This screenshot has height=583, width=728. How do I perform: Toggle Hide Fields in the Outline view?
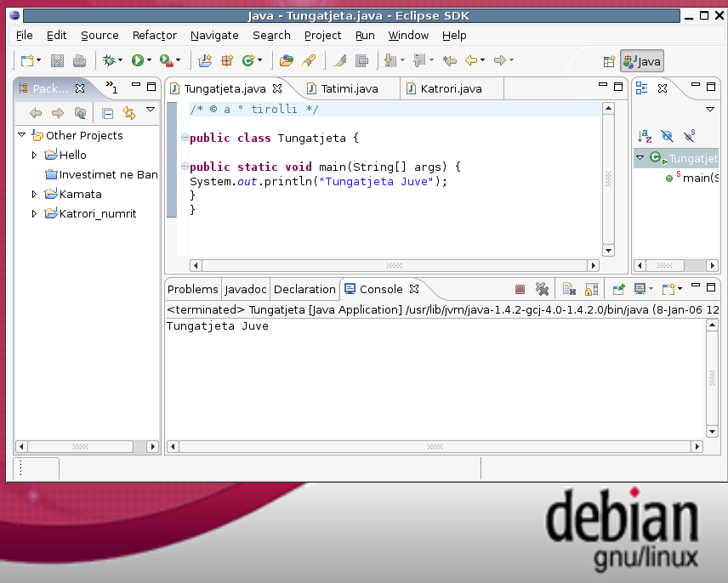click(667, 136)
